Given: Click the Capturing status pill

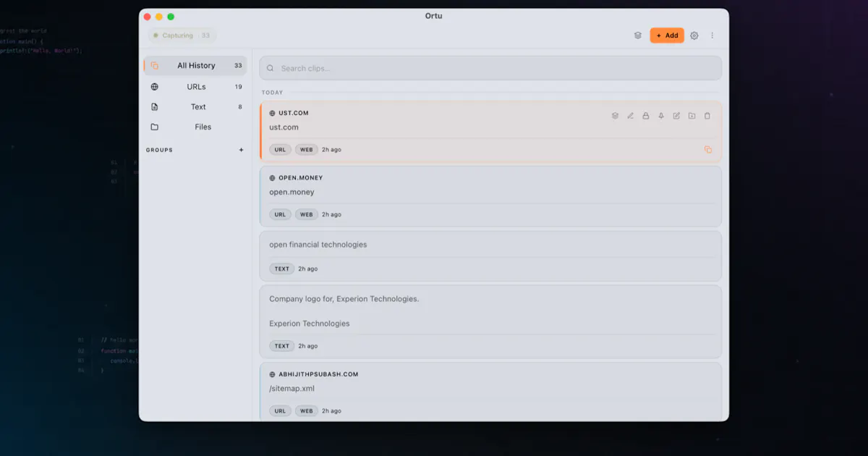Looking at the screenshot, I should point(182,35).
